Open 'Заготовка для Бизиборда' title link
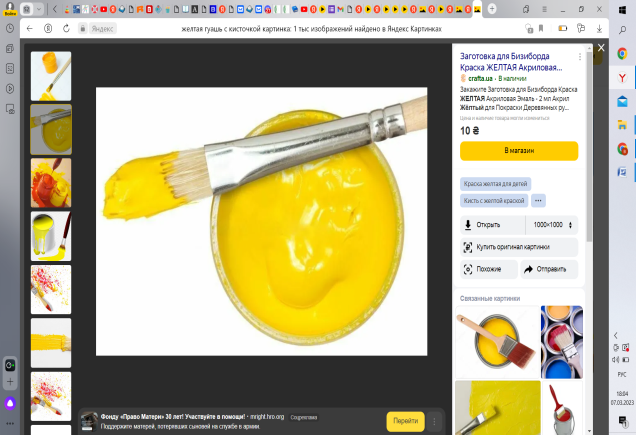The image size is (636, 435). pos(511,62)
